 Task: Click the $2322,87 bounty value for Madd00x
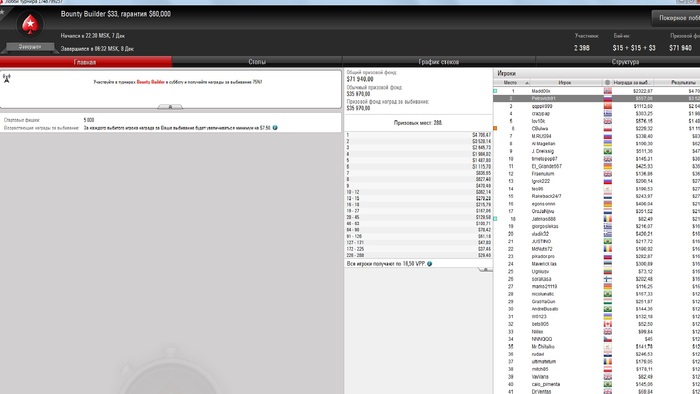pos(642,91)
